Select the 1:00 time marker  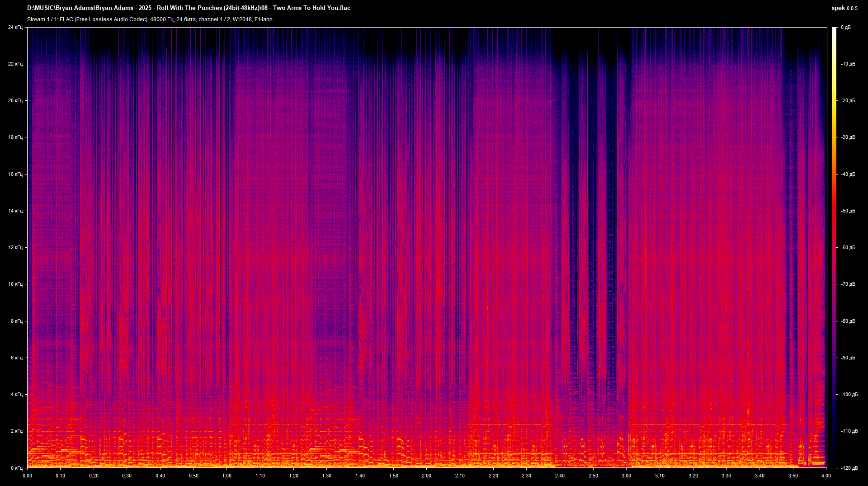click(227, 476)
